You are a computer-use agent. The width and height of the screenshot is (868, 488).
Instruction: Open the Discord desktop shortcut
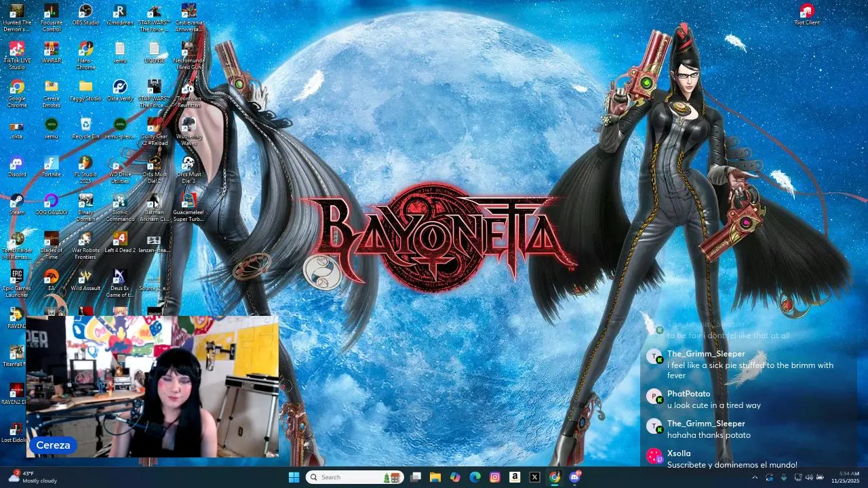17,167
